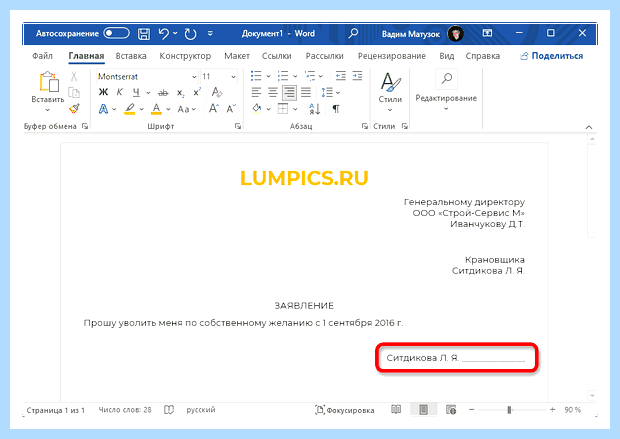Open Customize Quick Access Toolbar menu
Viewport: 620px width, 439px height.
click(210, 34)
